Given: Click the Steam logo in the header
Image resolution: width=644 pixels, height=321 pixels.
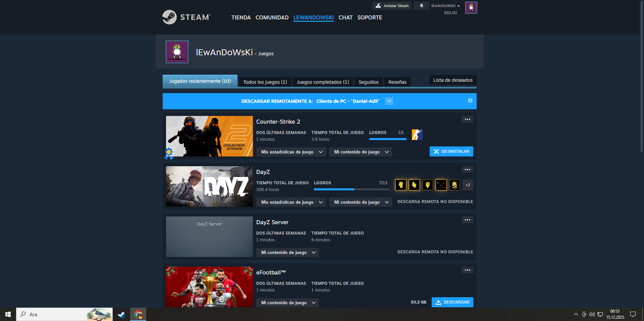Looking at the screenshot, I should [186, 17].
